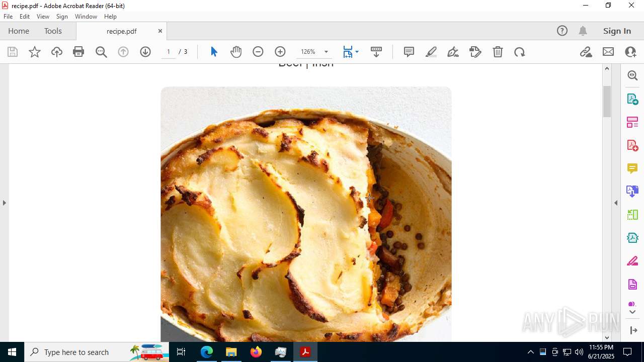
Task: Switch to the Tools tab
Action: [x=53, y=31]
